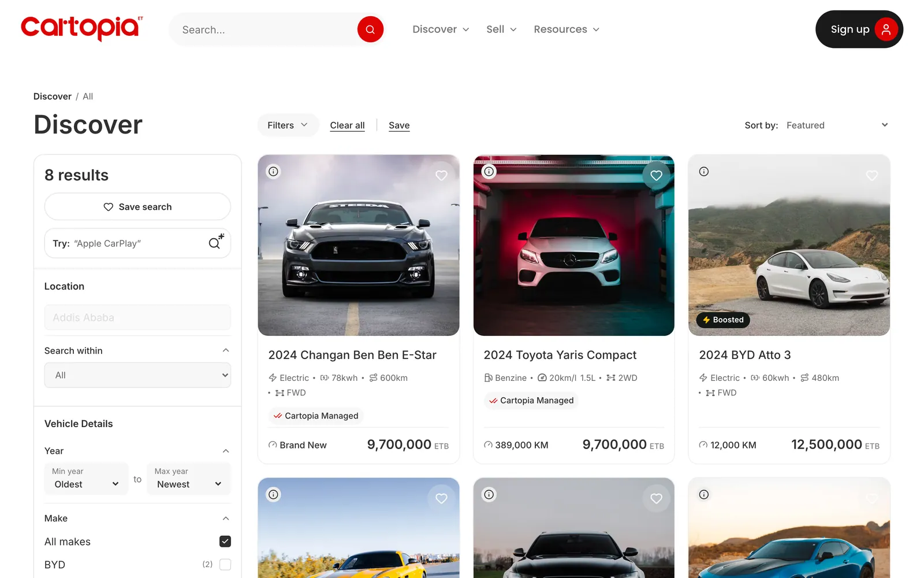Toggle the All makes checkbox
The image size is (924, 578).
point(225,542)
